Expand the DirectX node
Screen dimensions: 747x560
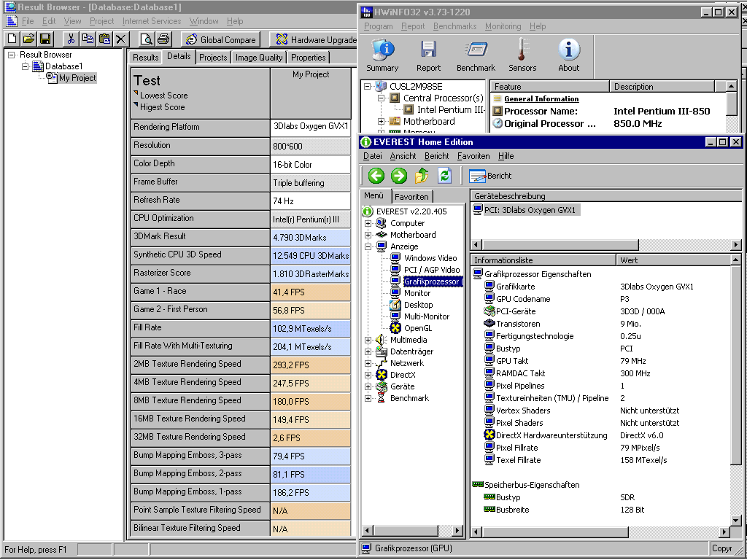click(x=368, y=375)
